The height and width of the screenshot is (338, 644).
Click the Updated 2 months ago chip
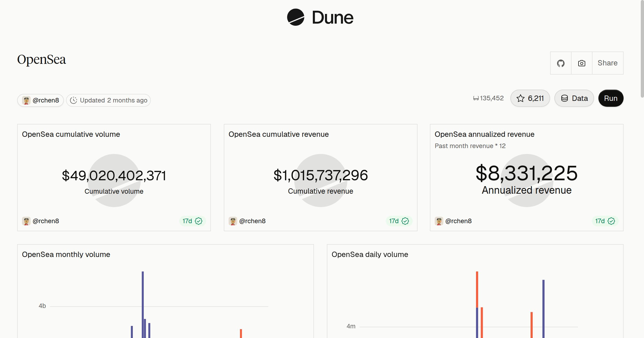click(x=108, y=100)
